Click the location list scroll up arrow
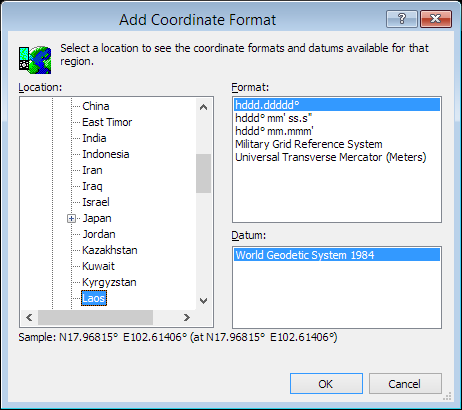This screenshot has height=410, width=462. pos(203,107)
